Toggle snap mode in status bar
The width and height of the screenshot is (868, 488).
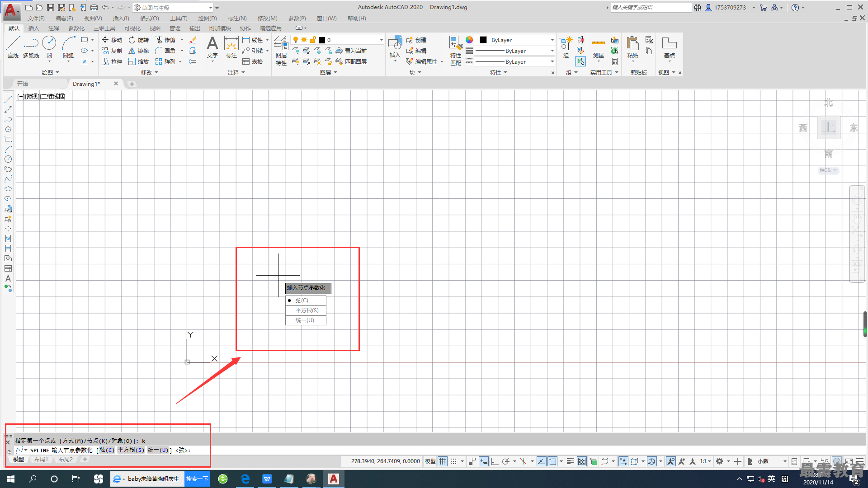(453, 461)
